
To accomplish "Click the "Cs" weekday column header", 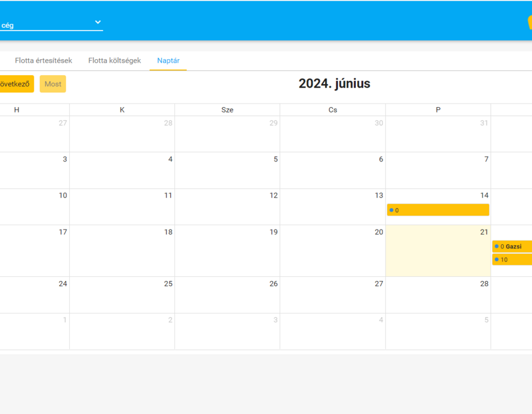I will (x=333, y=110).
